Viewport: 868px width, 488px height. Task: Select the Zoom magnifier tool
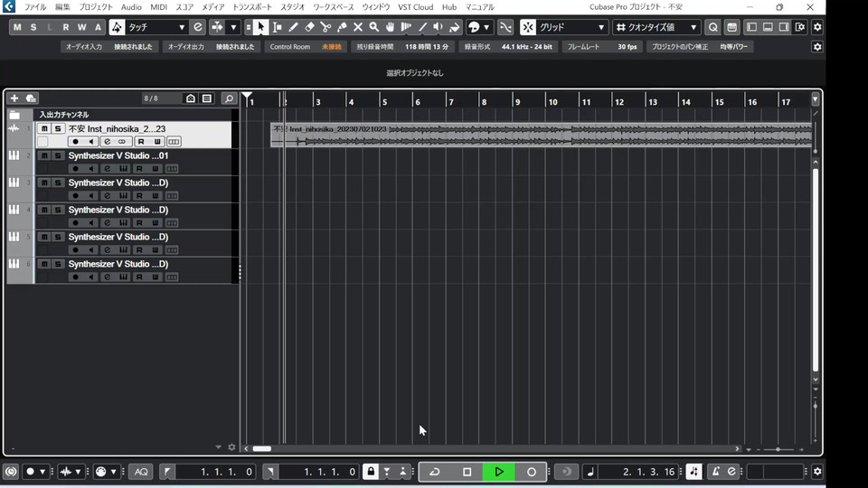point(373,27)
